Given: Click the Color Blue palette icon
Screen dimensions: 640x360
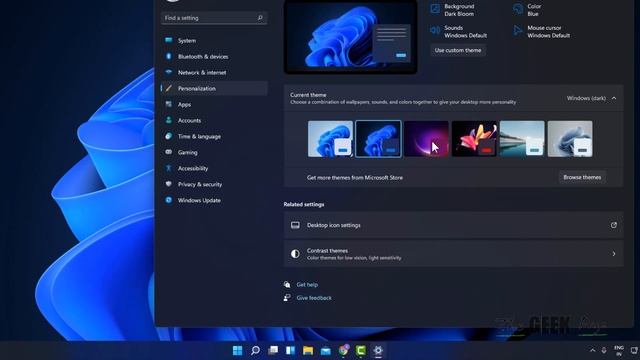Looking at the screenshot, I should pyautogui.click(x=518, y=9).
